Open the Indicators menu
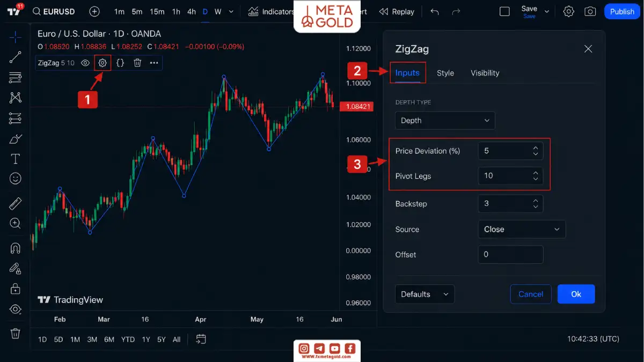The width and height of the screenshot is (644, 362). [272, 11]
